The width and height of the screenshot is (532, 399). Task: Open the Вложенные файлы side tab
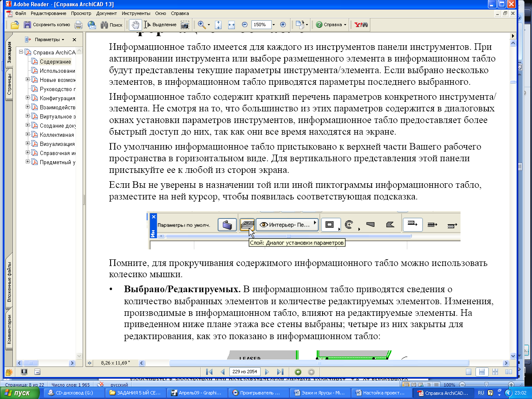coord(9,282)
